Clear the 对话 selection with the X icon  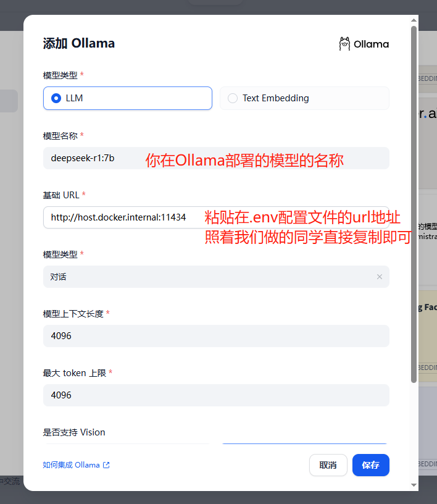(x=379, y=277)
